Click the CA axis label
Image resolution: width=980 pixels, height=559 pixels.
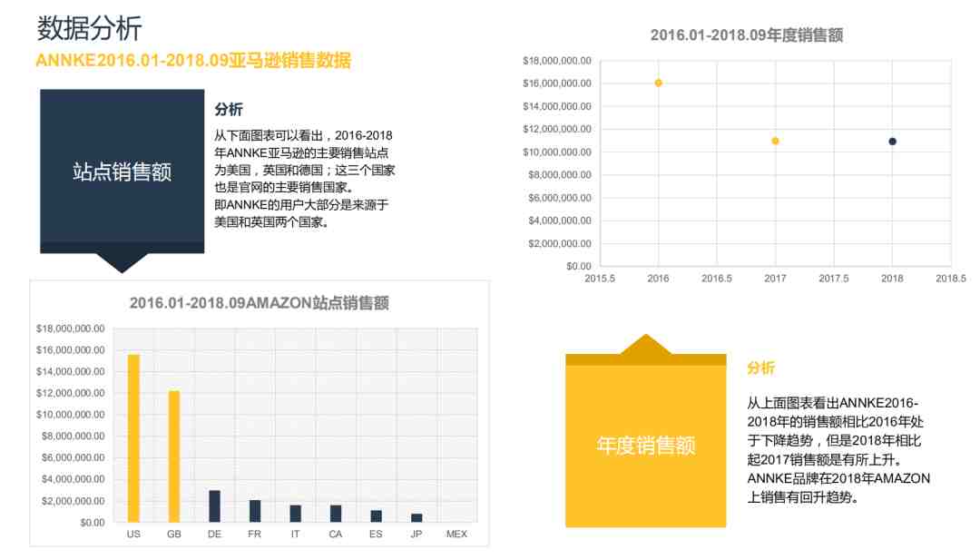pyautogui.click(x=336, y=534)
